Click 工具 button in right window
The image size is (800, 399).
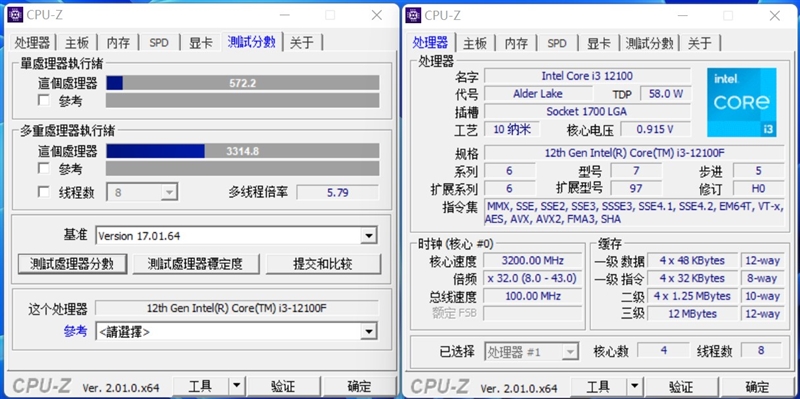pyautogui.click(x=598, y=387)
